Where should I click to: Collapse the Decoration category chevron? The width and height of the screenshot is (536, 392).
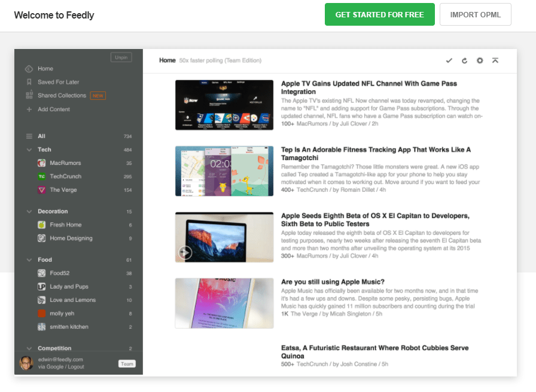29,212
